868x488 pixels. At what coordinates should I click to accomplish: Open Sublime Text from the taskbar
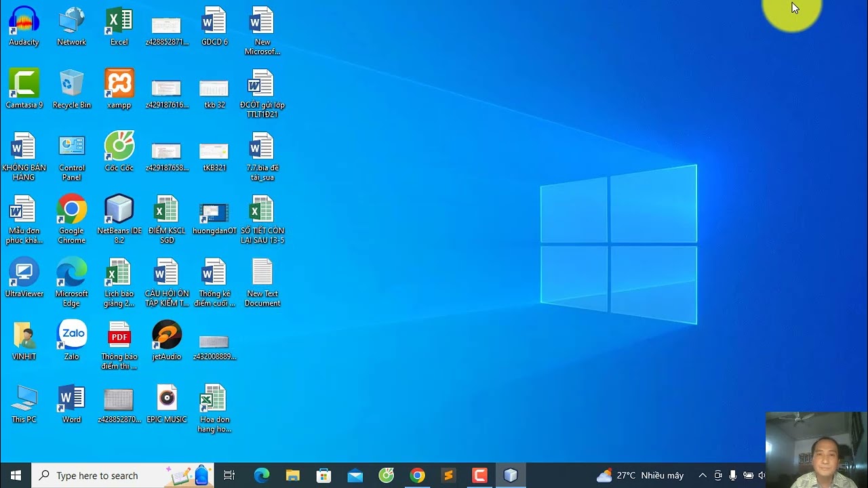pos(448,475)
